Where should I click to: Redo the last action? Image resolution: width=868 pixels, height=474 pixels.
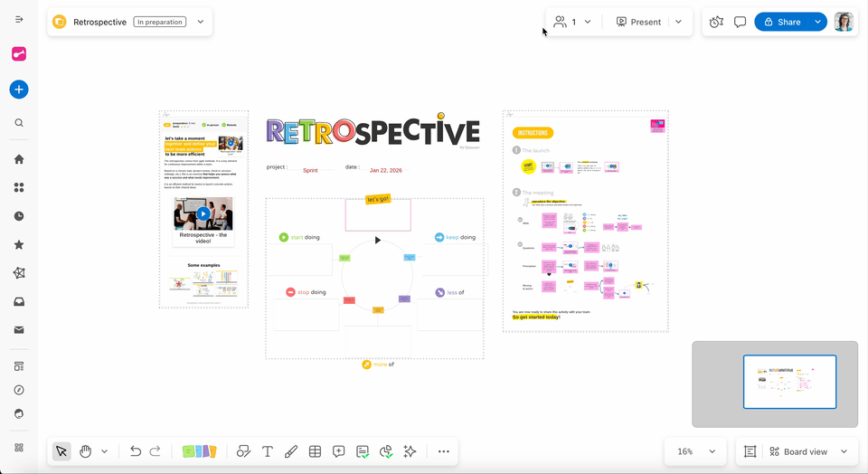(x=156, y=452)
